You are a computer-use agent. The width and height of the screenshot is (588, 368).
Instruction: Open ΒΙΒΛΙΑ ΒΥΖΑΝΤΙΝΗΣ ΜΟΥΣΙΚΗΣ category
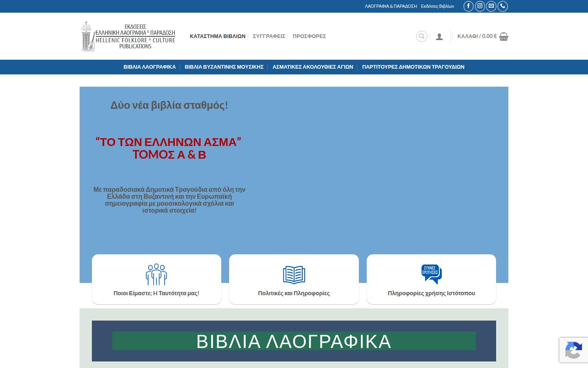[x=224, y=67]
